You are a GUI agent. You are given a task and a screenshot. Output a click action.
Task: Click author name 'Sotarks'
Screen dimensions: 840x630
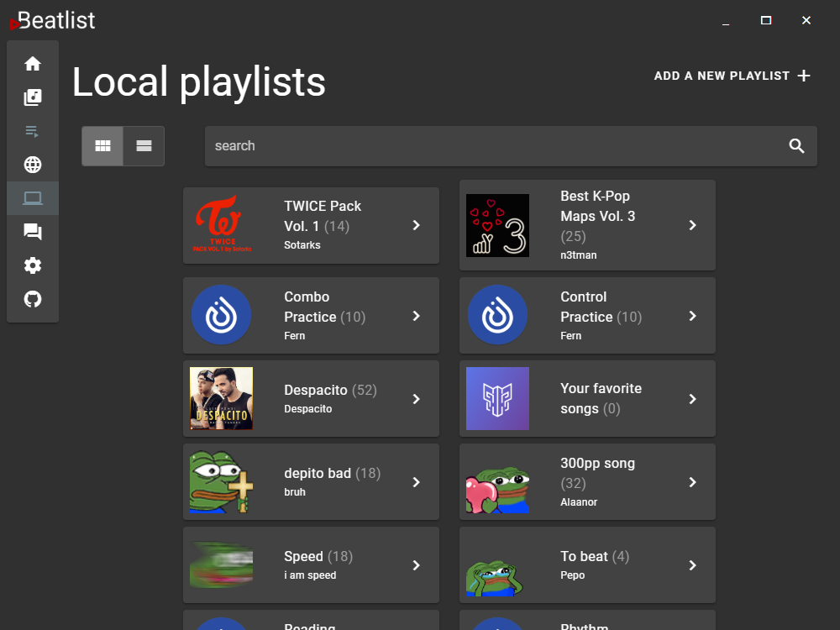pos(302,244)
